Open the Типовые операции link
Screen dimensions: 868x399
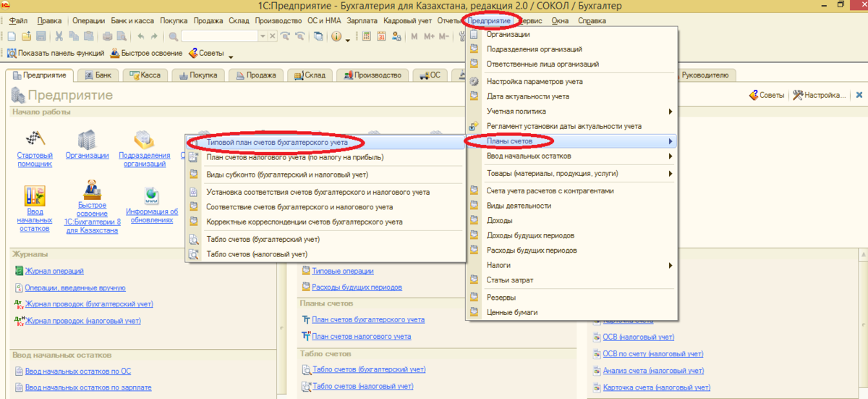pyautogui.click(x=343, y=271)
